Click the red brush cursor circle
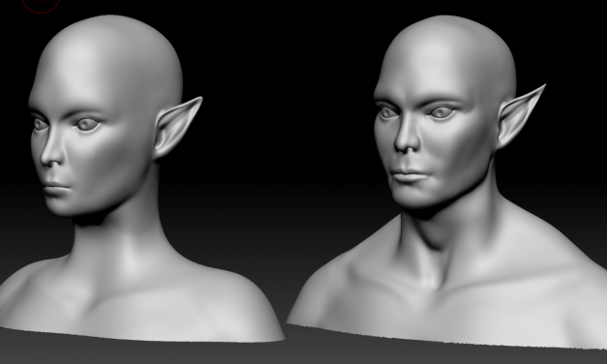Screen dimensions: 607x364 coord(41,5)
